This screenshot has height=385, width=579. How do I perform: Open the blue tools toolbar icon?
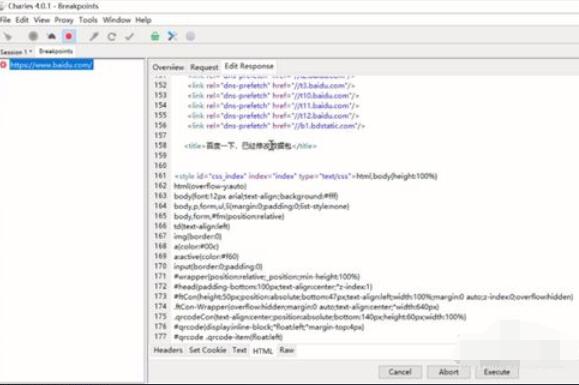pos(172,36)
